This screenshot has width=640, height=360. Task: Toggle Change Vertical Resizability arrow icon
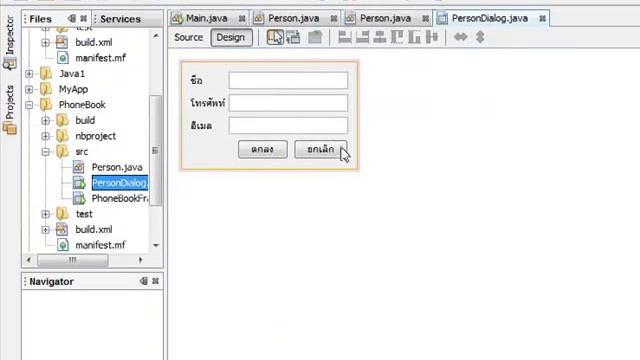tap(480, 37)
